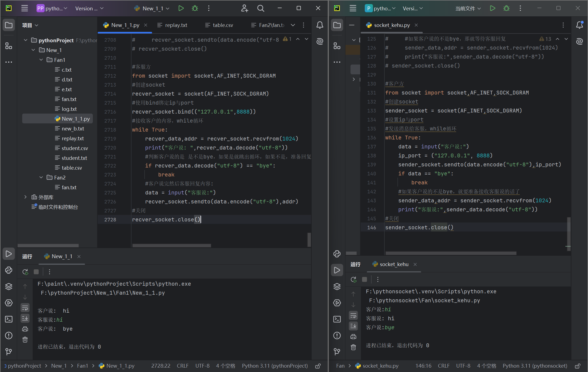Collapse the Fan1 folder in project tree
The image size is (588, 372).
41,60
